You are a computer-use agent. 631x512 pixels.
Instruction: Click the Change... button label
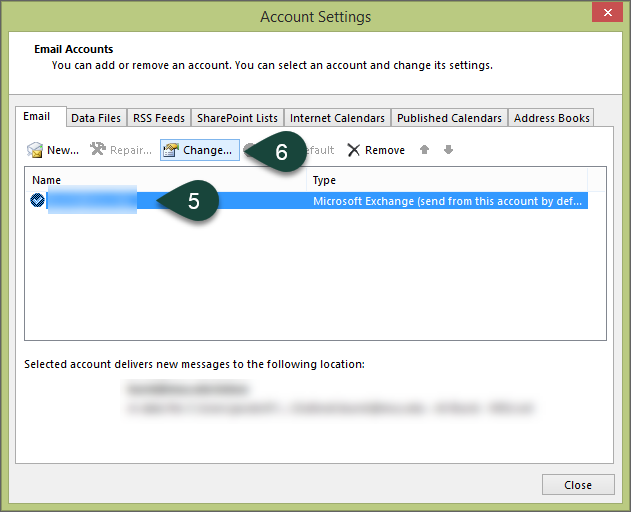click(207, 150)
